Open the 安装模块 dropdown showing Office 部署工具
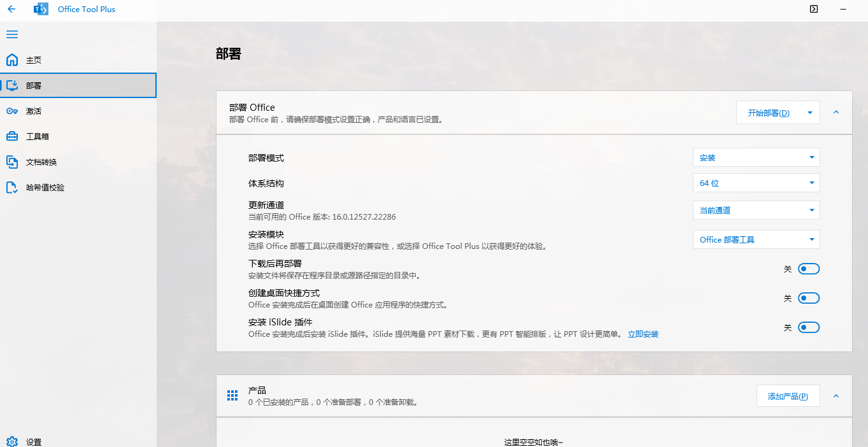The height and width of the screenshot is (447, 868). click(x=756, y=239)
